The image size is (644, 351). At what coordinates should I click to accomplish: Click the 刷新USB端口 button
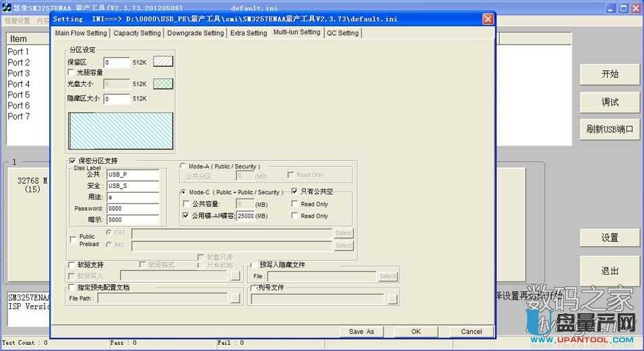(610, 130)
